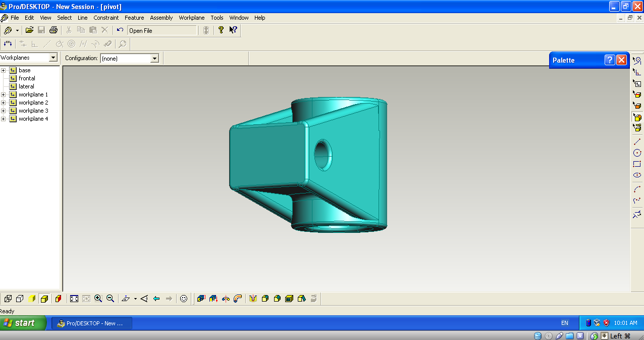Image resolution: width=644 pixels, height=340 pixels.
Task: Select the Select Features tool in right toolbar
Action: [x=637, y=117]
